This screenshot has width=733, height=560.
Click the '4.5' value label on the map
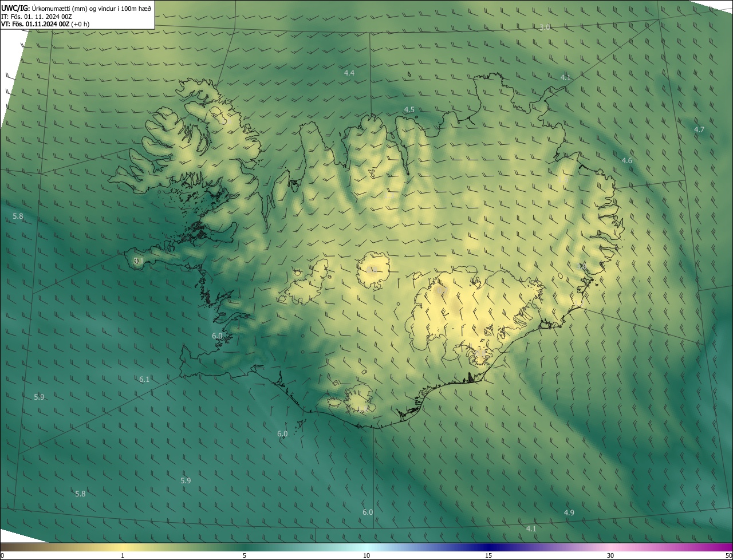click(409, 109)
